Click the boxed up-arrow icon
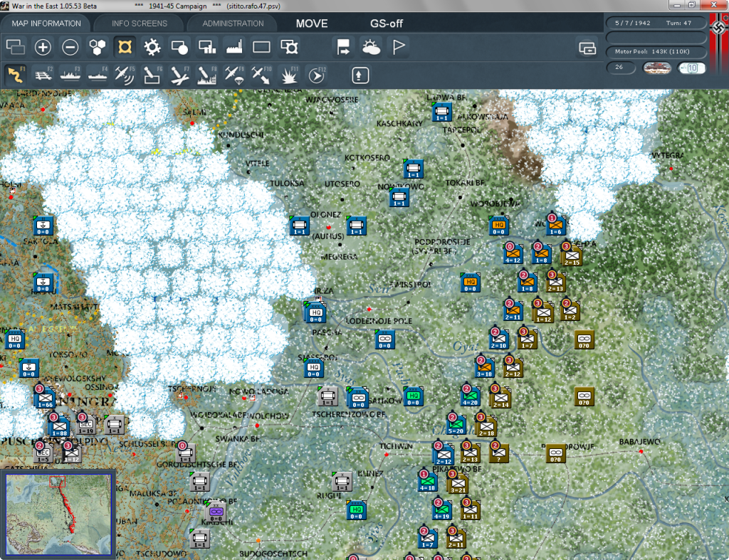The height and width of the screenshot is (560, 729). tap(360, 75)
